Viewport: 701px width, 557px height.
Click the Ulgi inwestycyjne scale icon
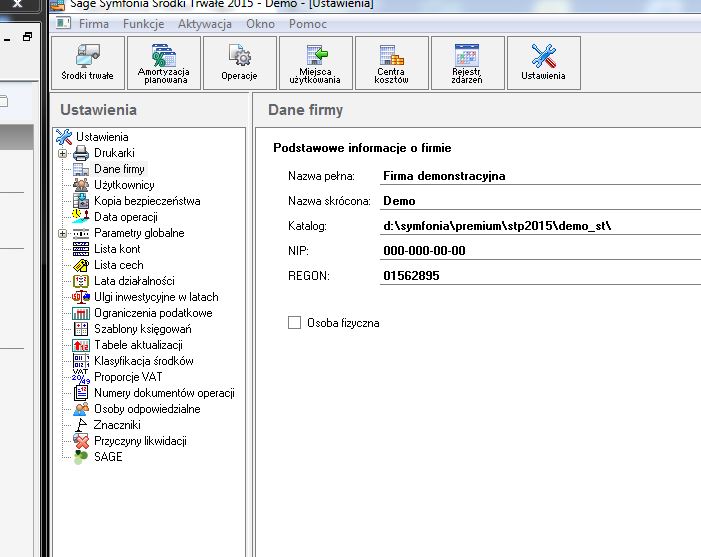point(81,297)
